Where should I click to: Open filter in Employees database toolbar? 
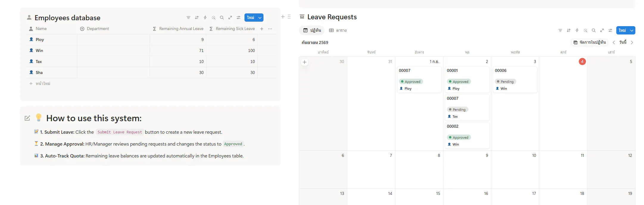[188, 18]
